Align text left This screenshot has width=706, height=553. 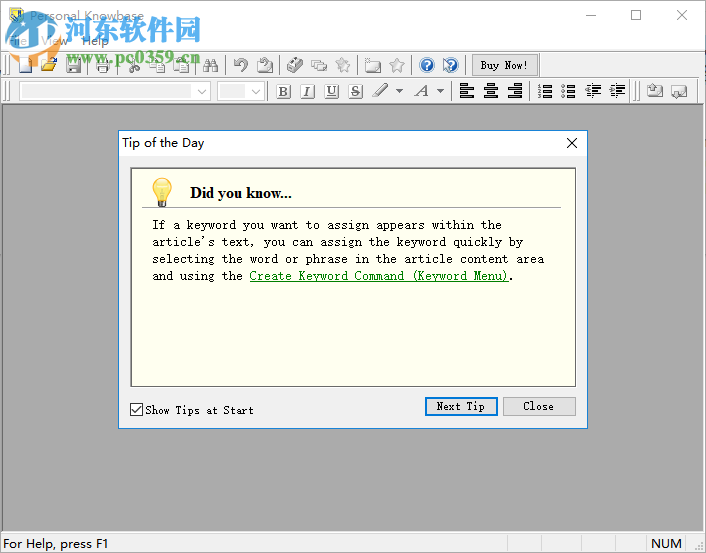coord(466,91)
